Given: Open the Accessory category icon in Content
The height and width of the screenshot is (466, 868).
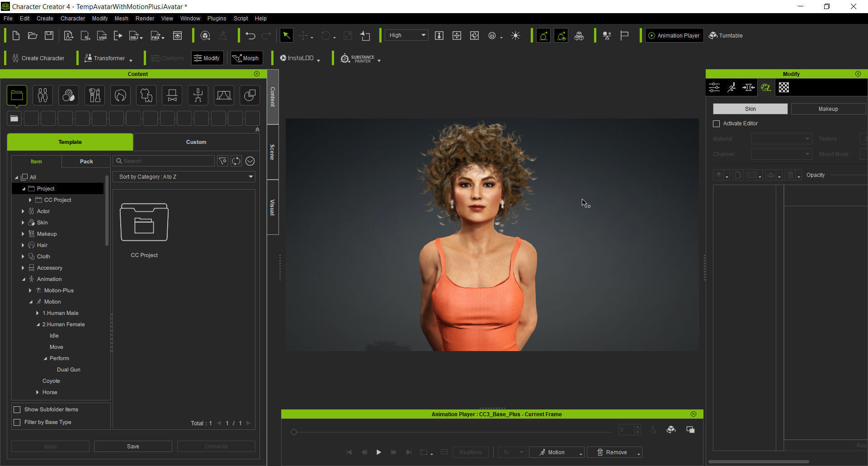Looking at the screenshot, I should 172,95.
